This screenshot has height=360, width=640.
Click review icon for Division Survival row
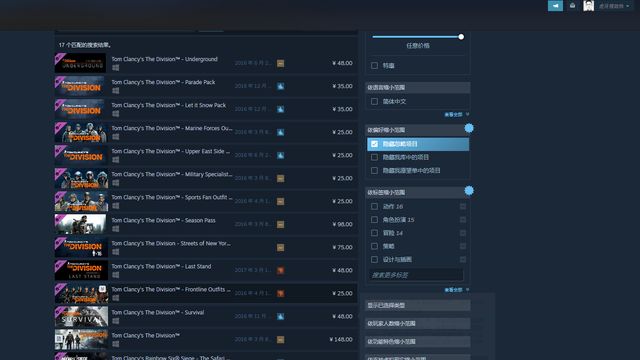[x=280, y=316]
